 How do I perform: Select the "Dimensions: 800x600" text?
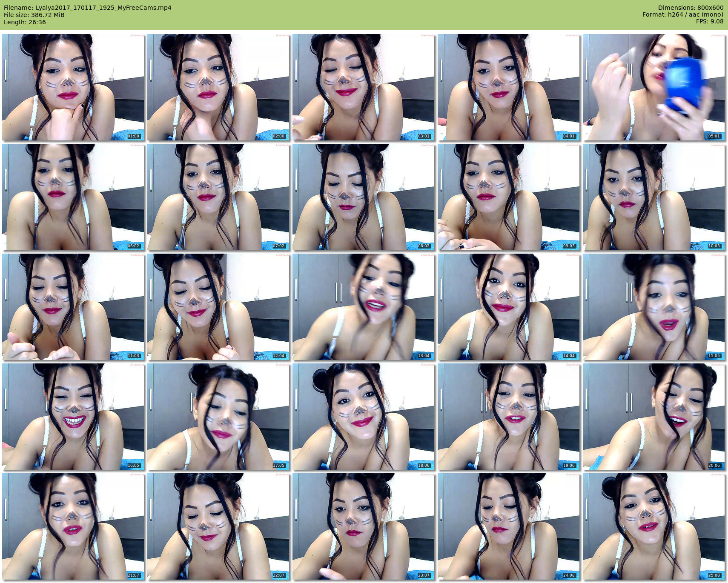point(691,8)
